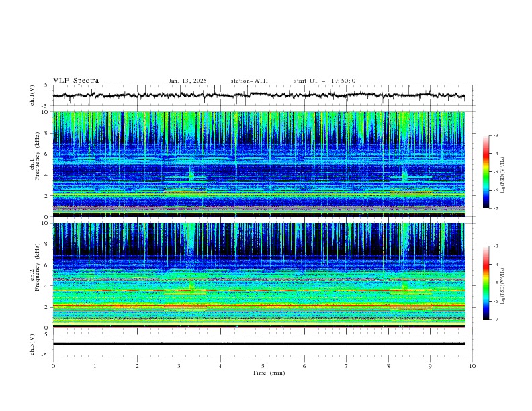Viewport: 532px width, 411px height.
Task: Click time axis tick label "7"
Action: tap(347, 366)
